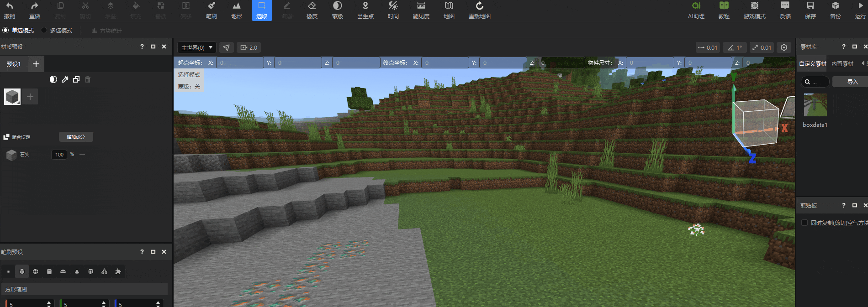868x307 pixels.
Task: Click the 反馈 feedback icon
Action: [x=785, y=10]
